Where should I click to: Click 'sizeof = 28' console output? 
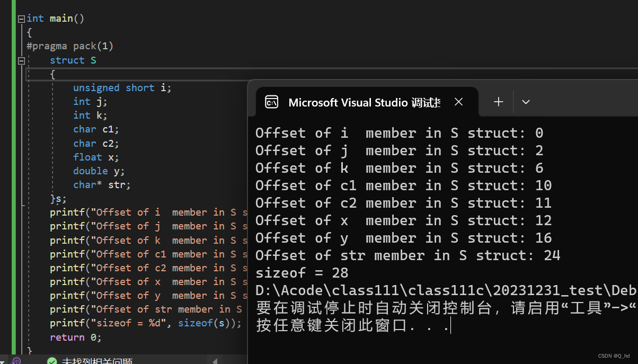pos(302,273)
